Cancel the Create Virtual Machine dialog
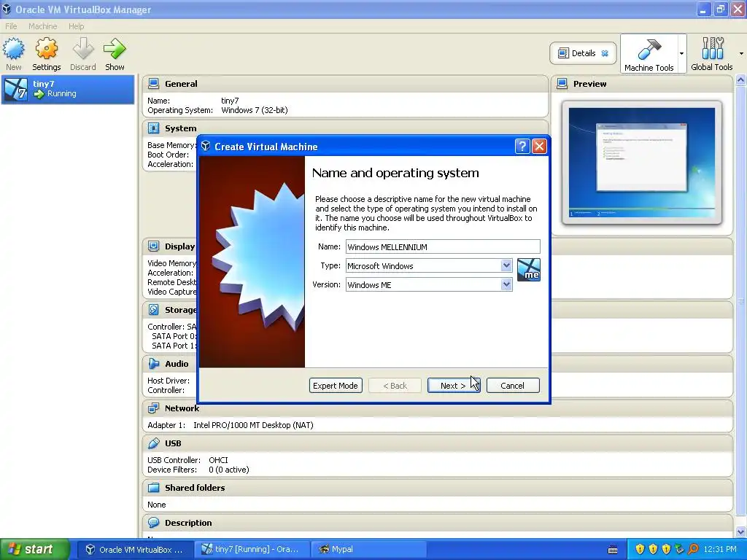This screenshot has height=560, width=747. click(x=513, y=386)
